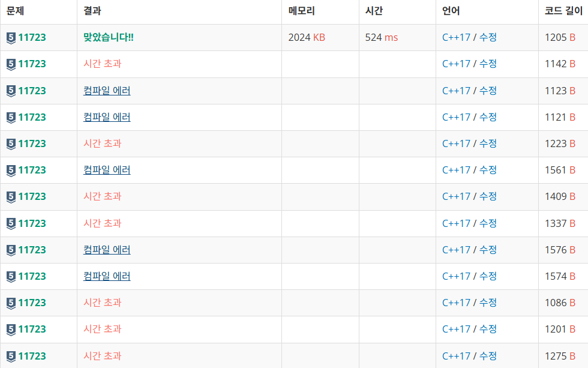Click the Silver 5 badge in the 1205 B row
Viewport: 588px width, 368px height.
(x=11, y=38)
